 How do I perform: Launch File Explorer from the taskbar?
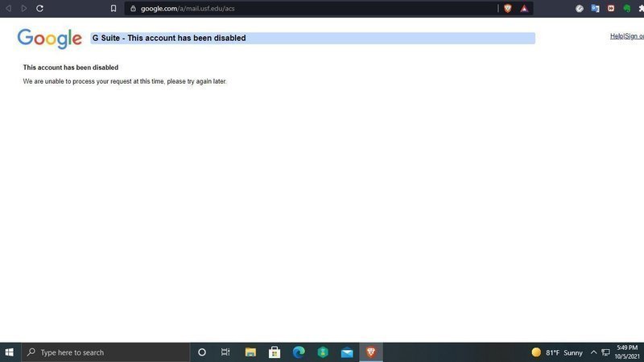click(250, 352)
